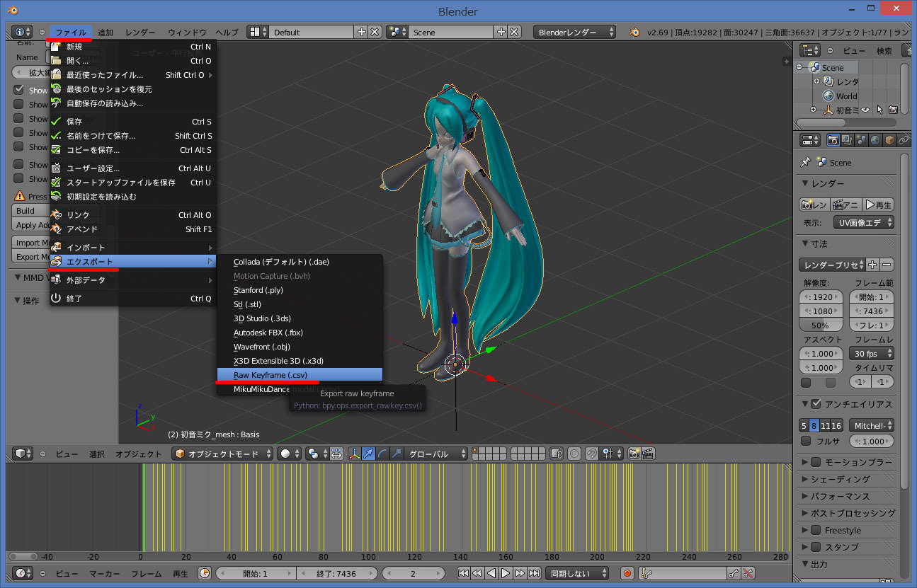Toggle the first Show checkbox in left panel

(19, 90)
